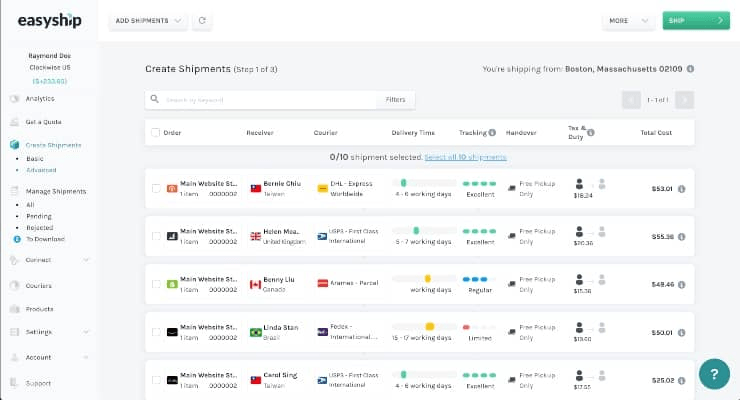Open the Couriers page
The height and width of the screenshot is (400, 740).
pyautogui.click(x=39, y=285)
